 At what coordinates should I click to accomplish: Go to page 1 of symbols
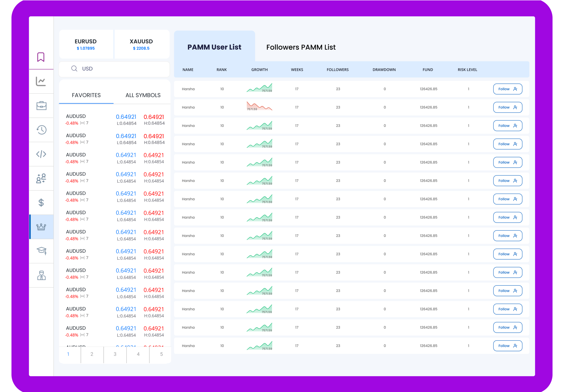(68, 354)
